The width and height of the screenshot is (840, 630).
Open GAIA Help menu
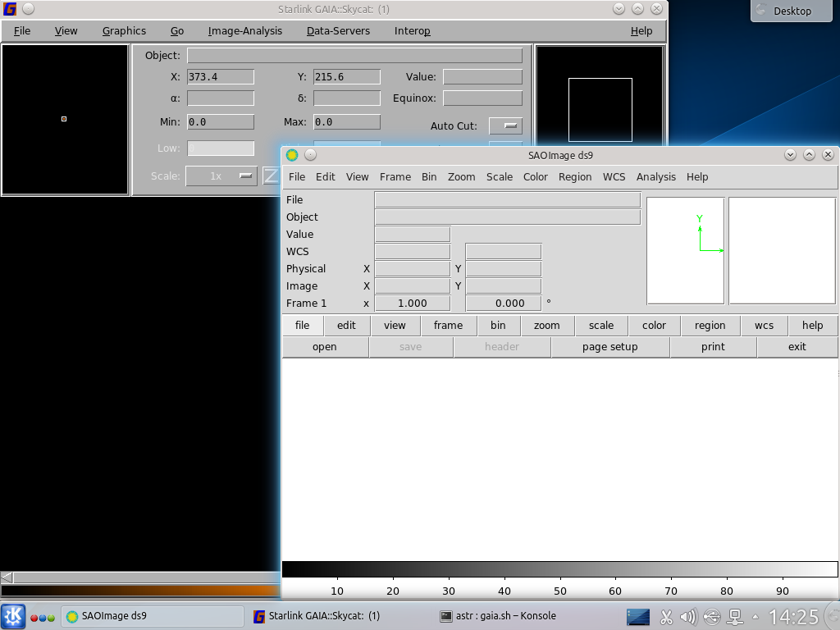641,31
